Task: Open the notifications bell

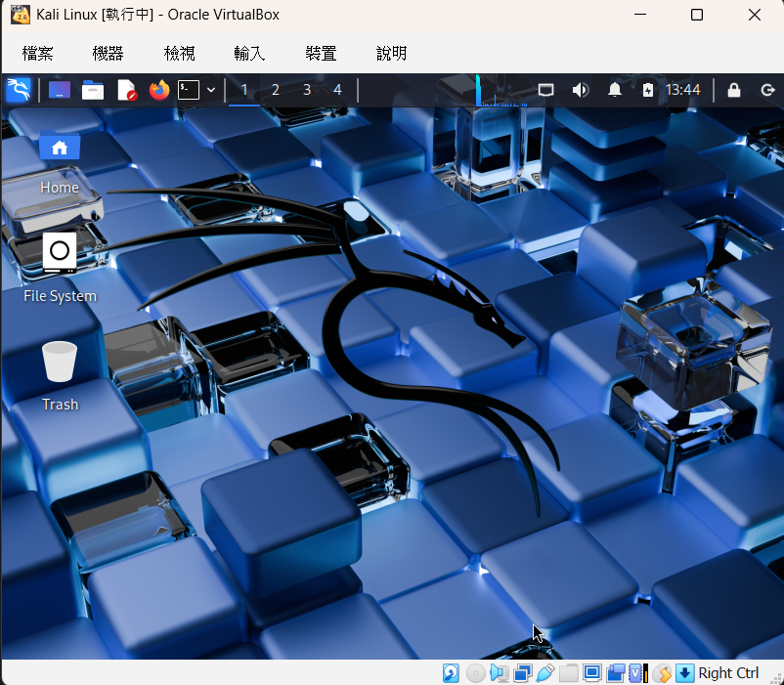Action: pyautogui.click(x=615, y=90)
